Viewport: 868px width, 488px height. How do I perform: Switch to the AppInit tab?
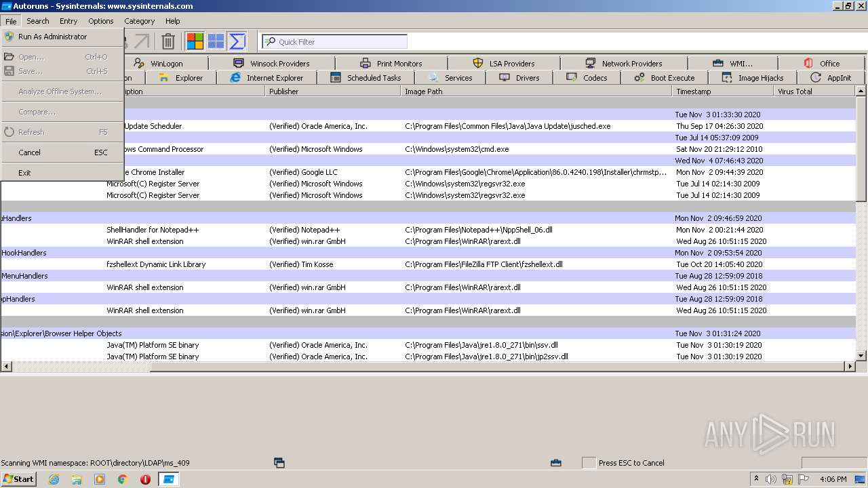click(831, 77)
